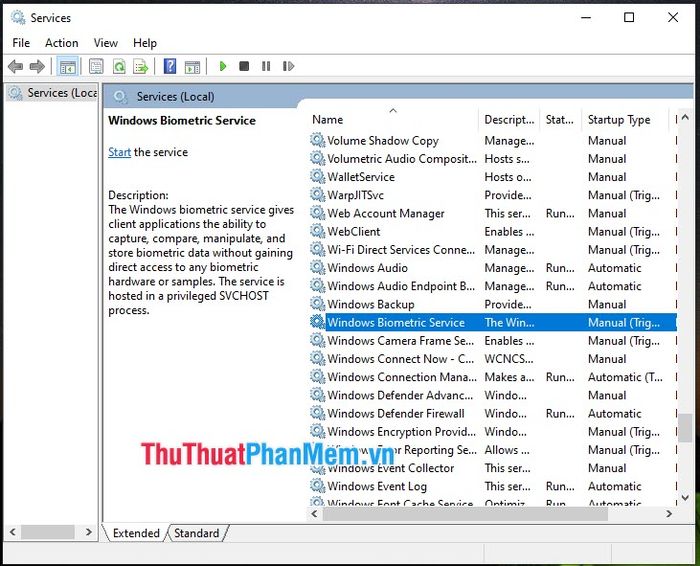Click gear icon beside Volume Shadow Copy
The image size is (700, 566).
pyautogui.click(x=317, y=140)
